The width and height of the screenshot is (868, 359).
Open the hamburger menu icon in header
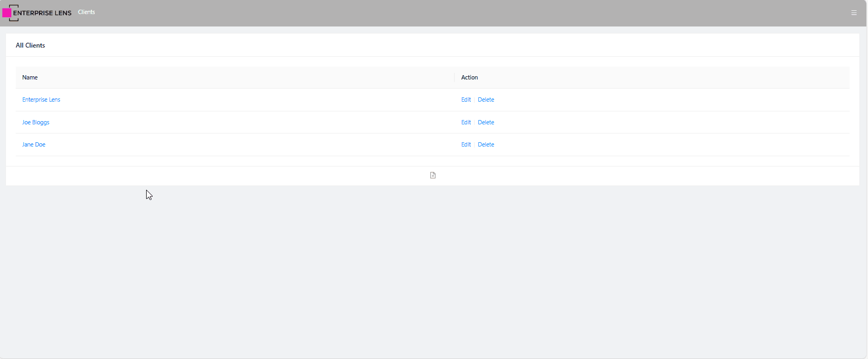[853, 13]
